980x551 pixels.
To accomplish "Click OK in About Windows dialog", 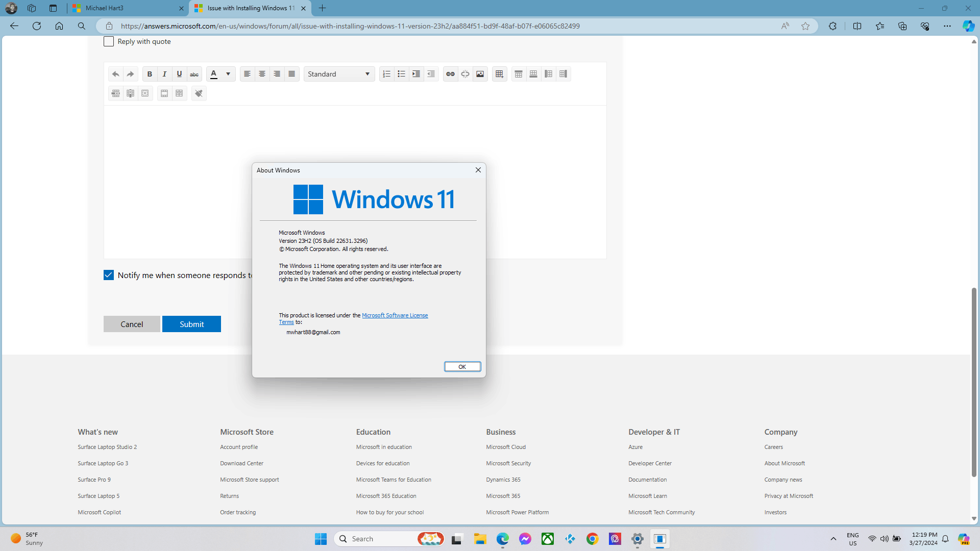I will click(x=462, y=367).
